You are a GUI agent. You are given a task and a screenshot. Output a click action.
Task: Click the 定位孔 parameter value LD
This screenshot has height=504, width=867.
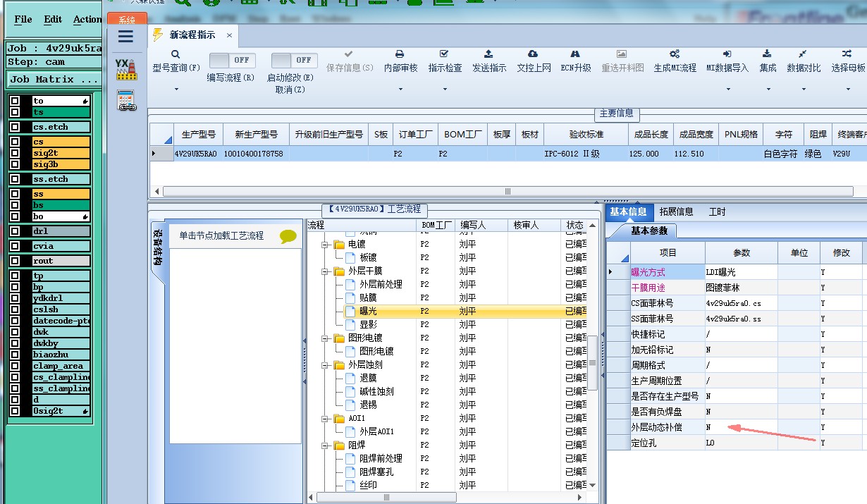pyautogui.click(x=742, y=443)
